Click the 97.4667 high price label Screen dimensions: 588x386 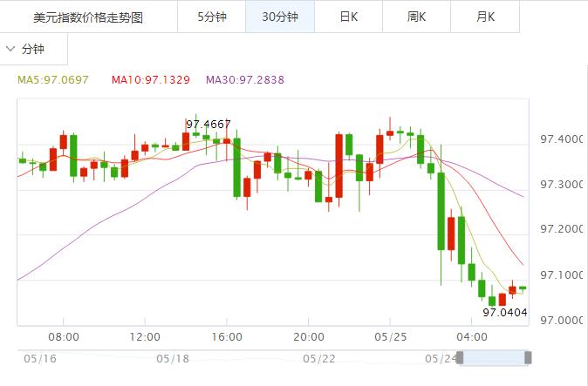(x=208, y=125)
